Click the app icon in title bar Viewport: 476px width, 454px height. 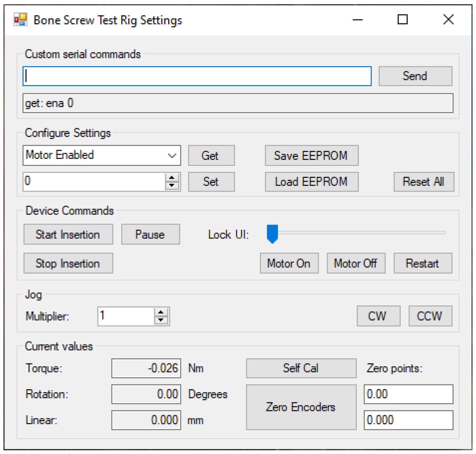click(20, 20)
